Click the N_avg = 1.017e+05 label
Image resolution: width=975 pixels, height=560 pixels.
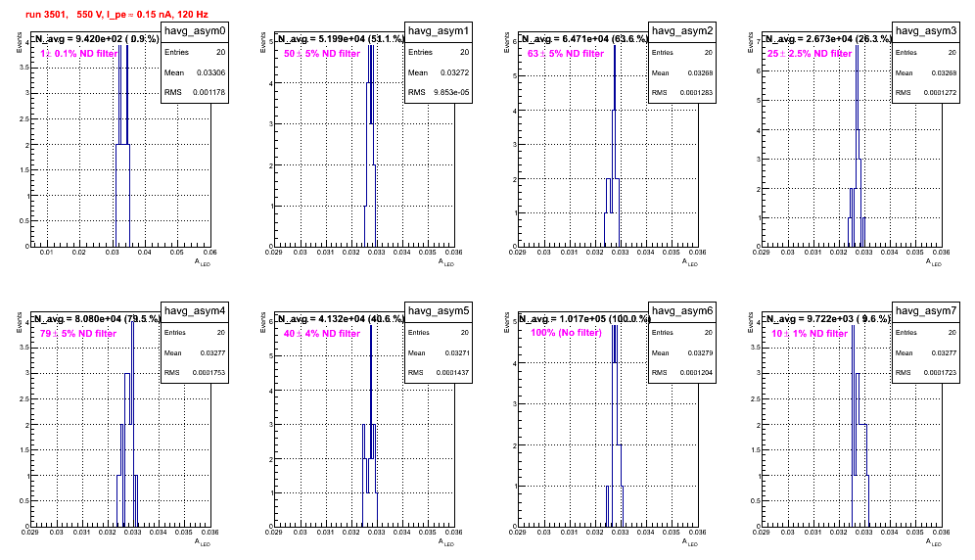tap(584, 318)
